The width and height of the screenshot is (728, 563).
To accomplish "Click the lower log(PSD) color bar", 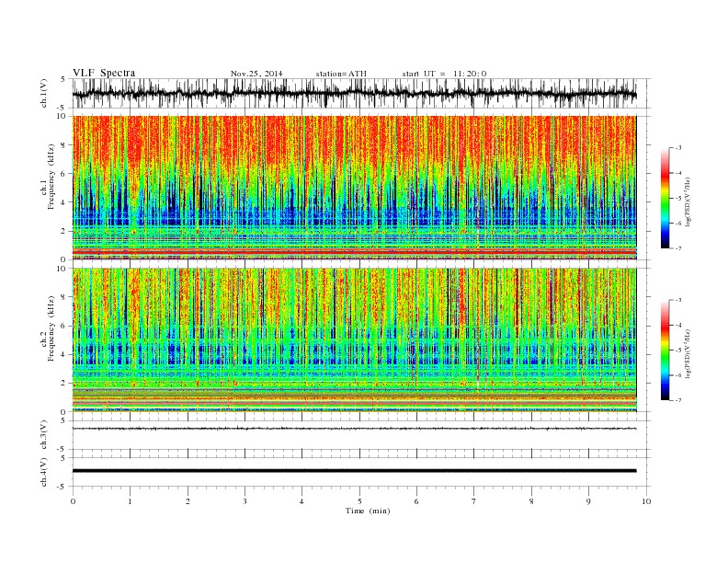I will coord(665,350).
